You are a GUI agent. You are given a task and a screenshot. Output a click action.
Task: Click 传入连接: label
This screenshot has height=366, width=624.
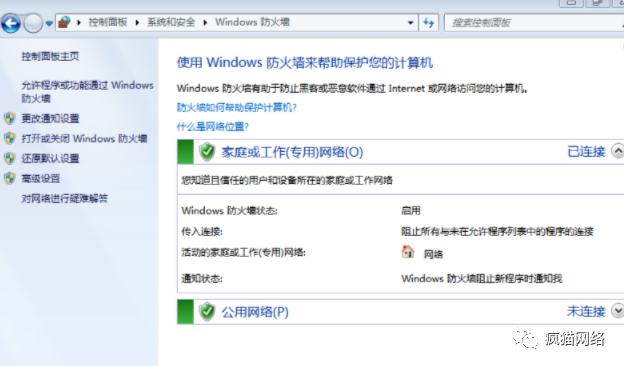pos(202,232)
